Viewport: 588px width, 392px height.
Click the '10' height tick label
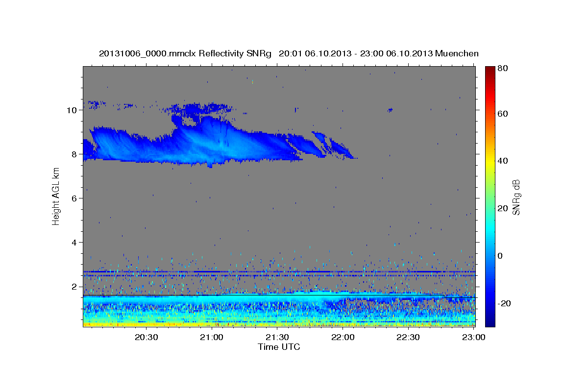pos(72,110)
